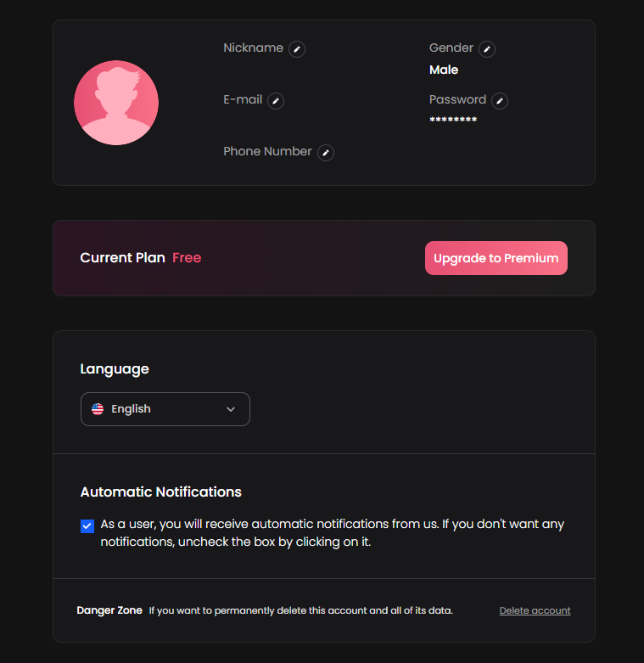Image resolution: width=644 pixels, height=663 pixels.
Task: Click Upgrade to Premium button
Action: click(496, 258)
